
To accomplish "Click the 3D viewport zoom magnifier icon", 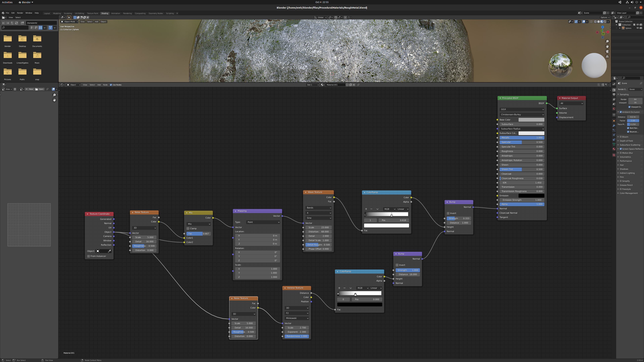I will (x=607, y=41).
